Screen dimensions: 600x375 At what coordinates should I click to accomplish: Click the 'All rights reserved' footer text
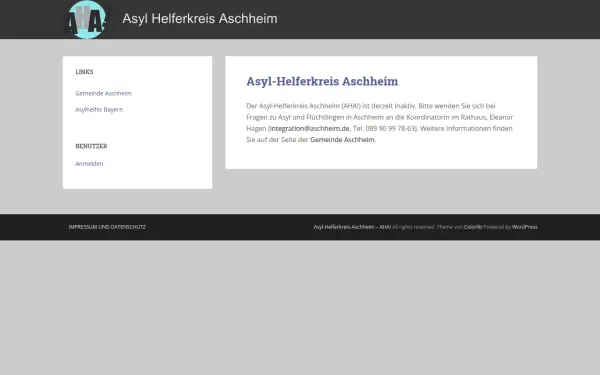coord(413,227)
